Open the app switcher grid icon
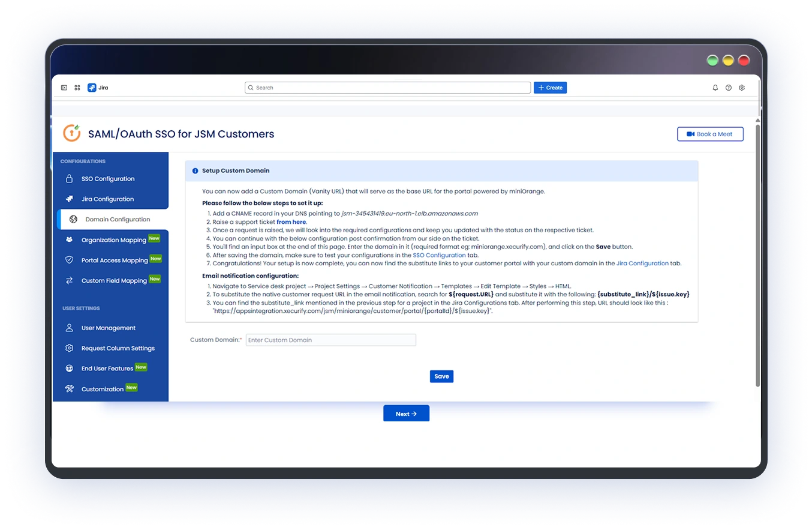The height and width of the screenshot is (530, 812). pyautogui.click(x=77, y=88)
